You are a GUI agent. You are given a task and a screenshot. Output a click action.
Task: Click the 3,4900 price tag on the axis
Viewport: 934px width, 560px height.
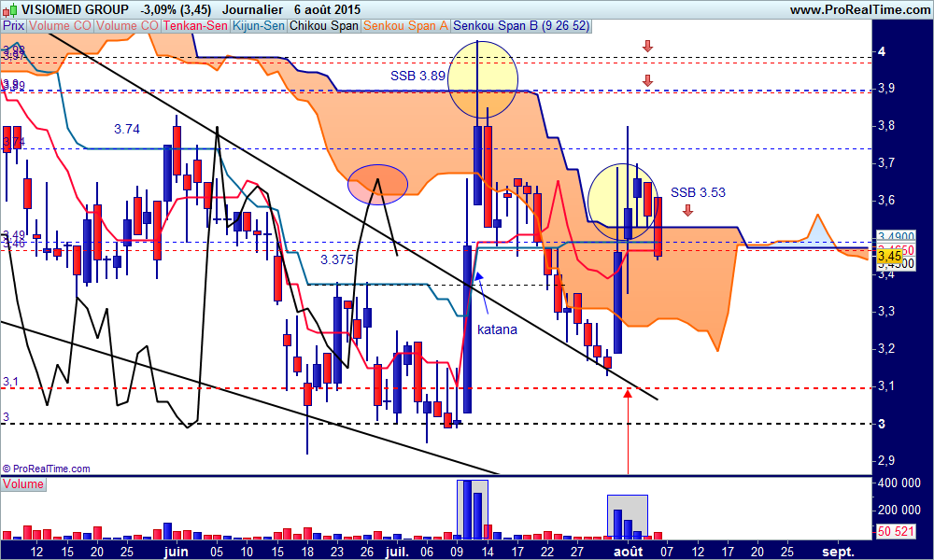coord(896,237)
